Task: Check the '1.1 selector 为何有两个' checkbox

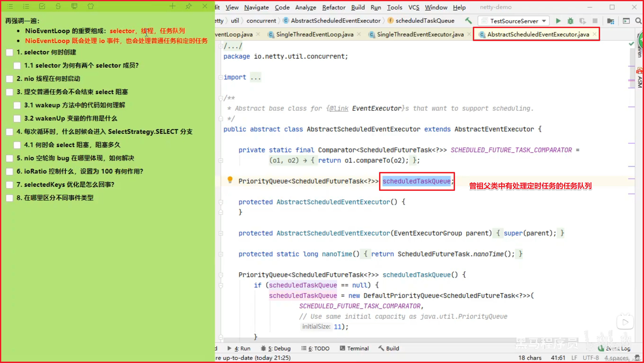Action: tap(17, 66)
